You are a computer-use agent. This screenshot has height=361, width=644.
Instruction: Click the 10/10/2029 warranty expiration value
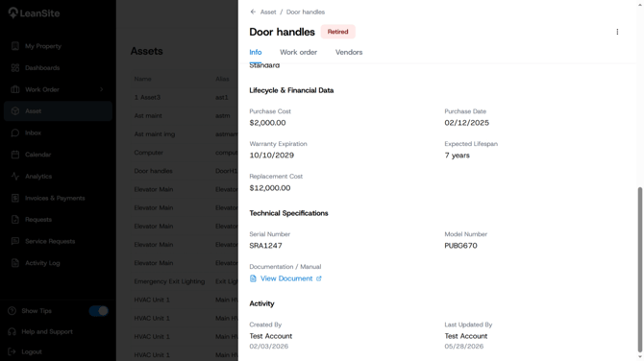coord(271,156)
